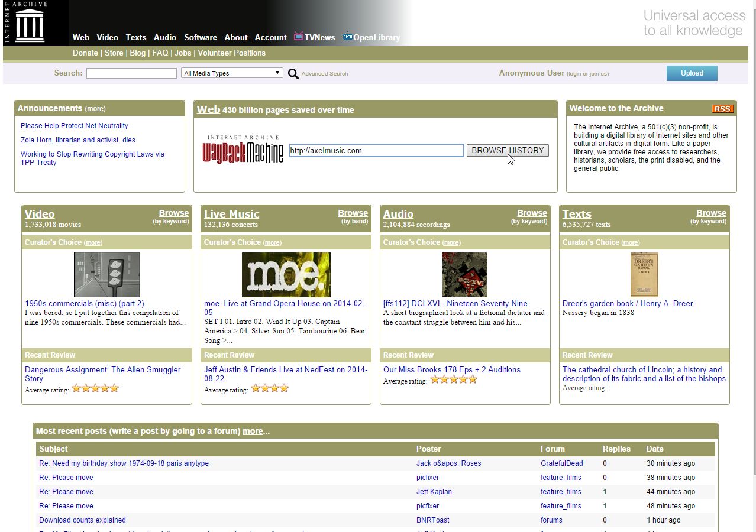Click the Video section heading

[x=40, y=214]
